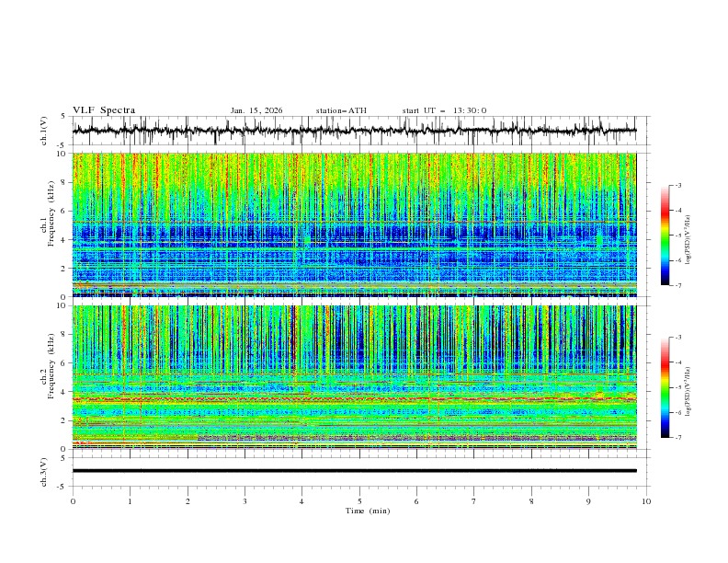Click the ch.1(V) axis label
The image size is (728, 563).
pos(45,131)
